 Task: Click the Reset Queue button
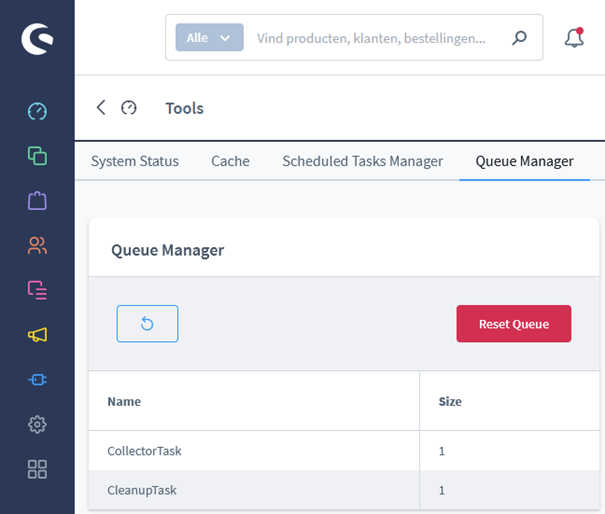pyautogui.click(x=514, y=324)
